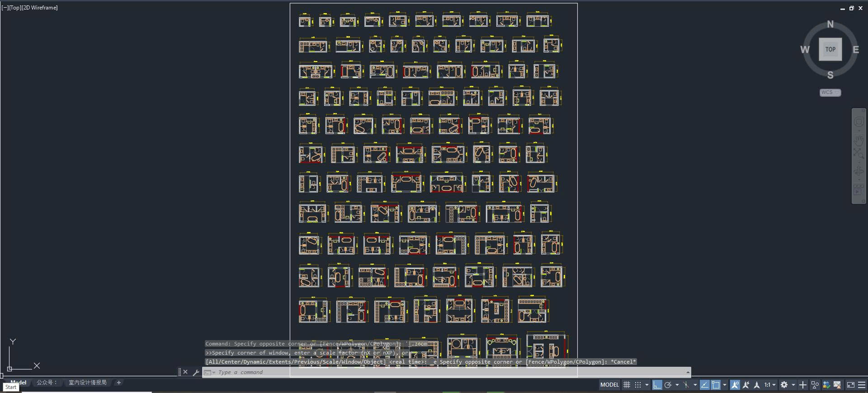
Task: Open the Snap mode settings dropdown arrow
Action: click(x=647, y=385)
